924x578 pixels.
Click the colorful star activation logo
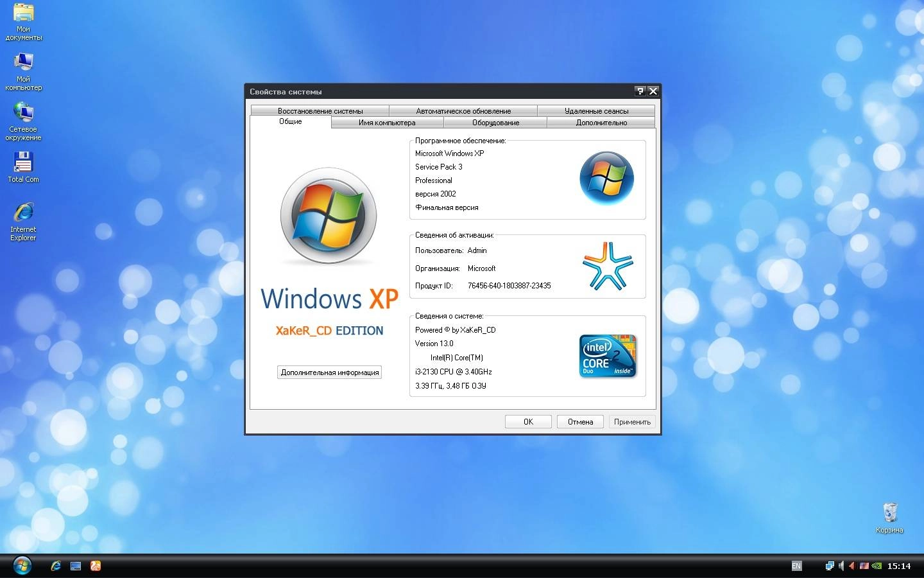click(x=608, y=266)
